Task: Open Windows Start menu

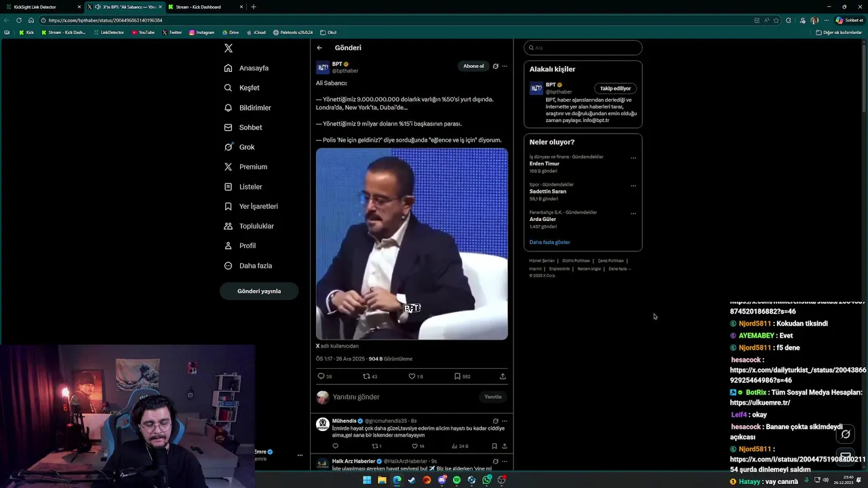Action: (x=367, y=480)
